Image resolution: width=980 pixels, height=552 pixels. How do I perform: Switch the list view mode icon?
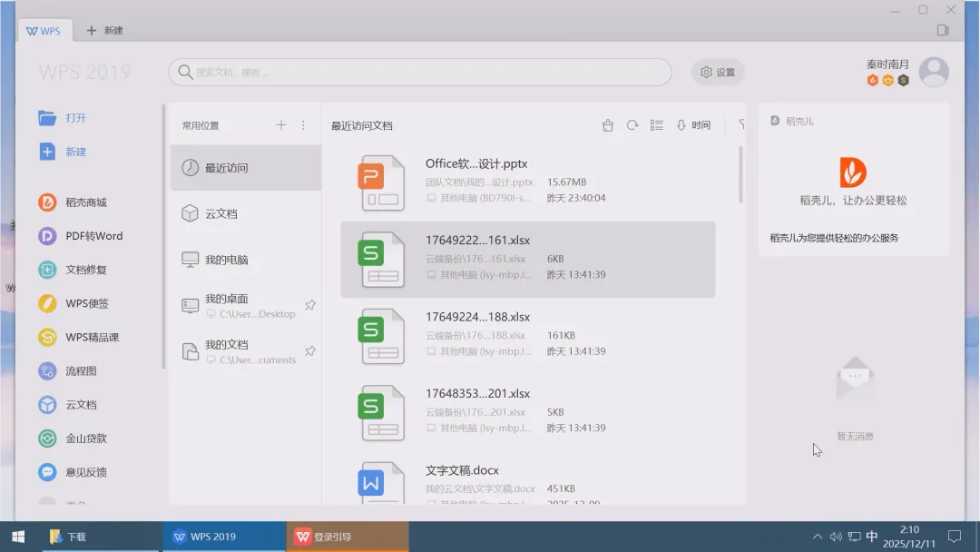[x=656, y=125]
